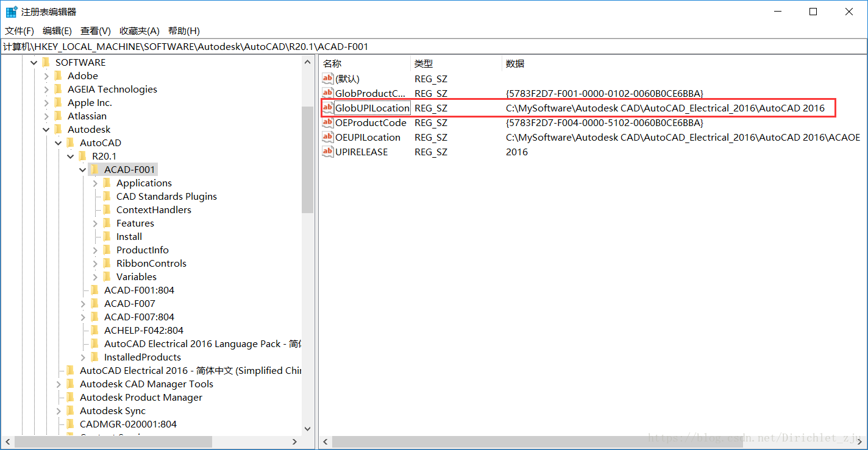This screenshot has width=868, height=450.
Task: Select the ACHELP-F042:804 key
Action: [x=144, y=330]
